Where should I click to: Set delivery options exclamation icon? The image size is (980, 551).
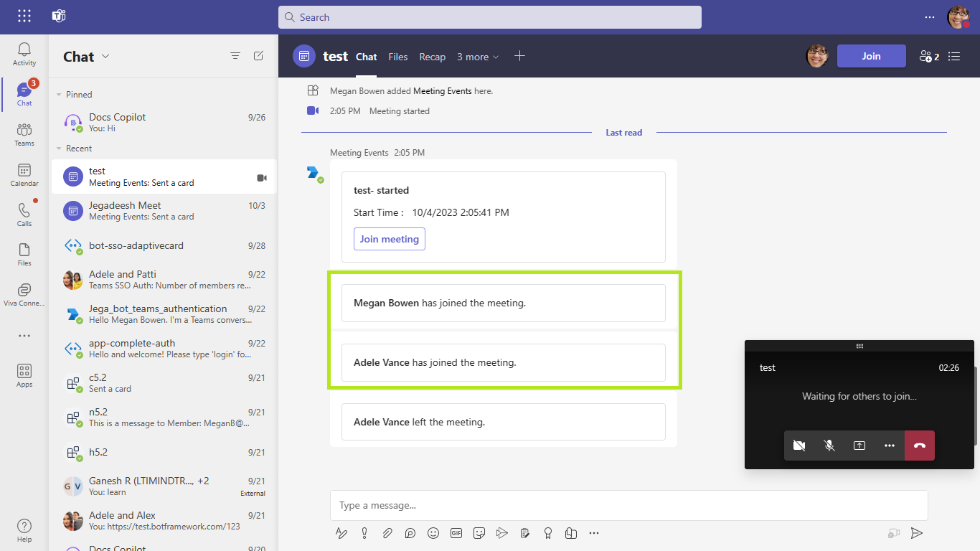(364, 533)
